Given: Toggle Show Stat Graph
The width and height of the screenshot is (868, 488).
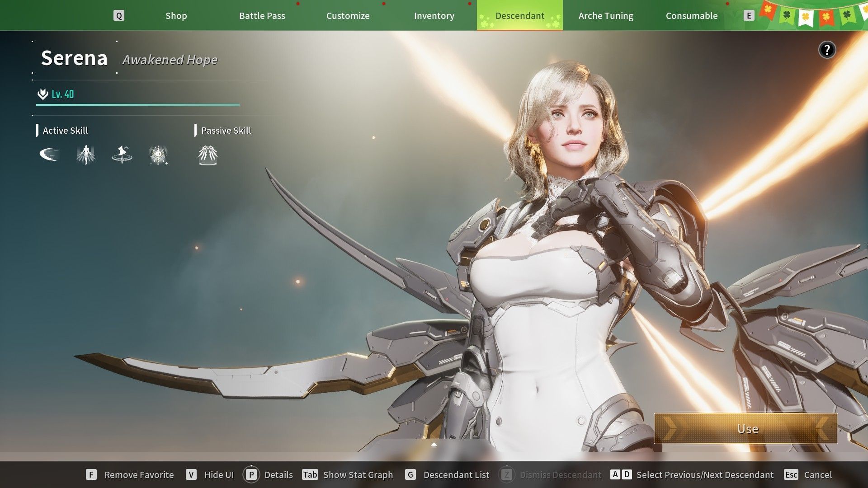Looking at the screenshot, I should [348, 474].
